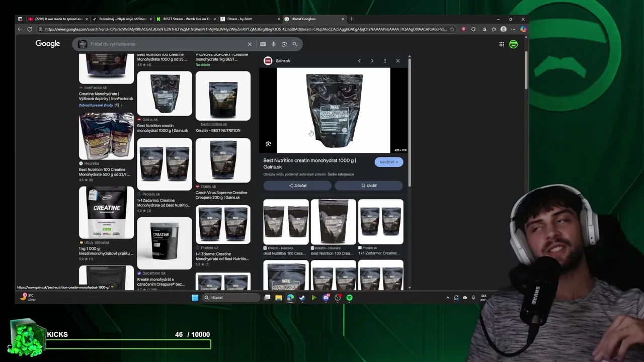Open the weather widget on taskbar
The width and height of the screenshot is (644, 362).
coord(28,297)
